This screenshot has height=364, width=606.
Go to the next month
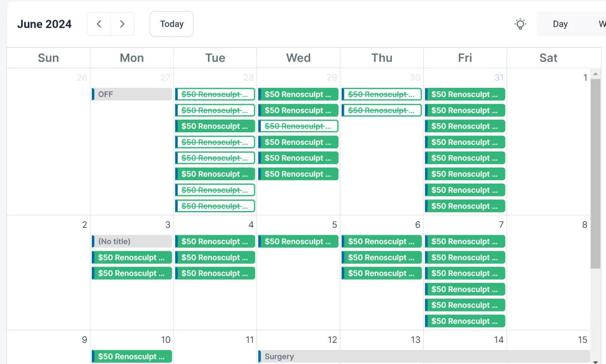(122, 24)
